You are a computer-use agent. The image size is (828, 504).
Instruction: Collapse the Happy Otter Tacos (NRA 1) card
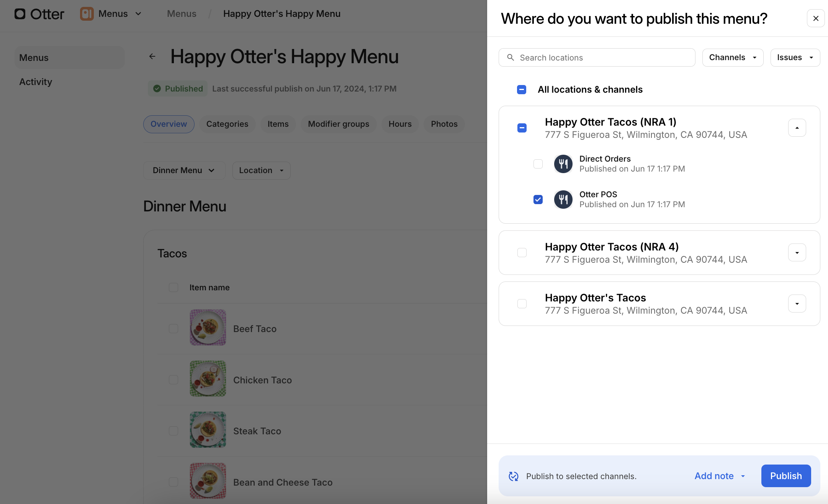pyautogui.click(x=797, y=128)
